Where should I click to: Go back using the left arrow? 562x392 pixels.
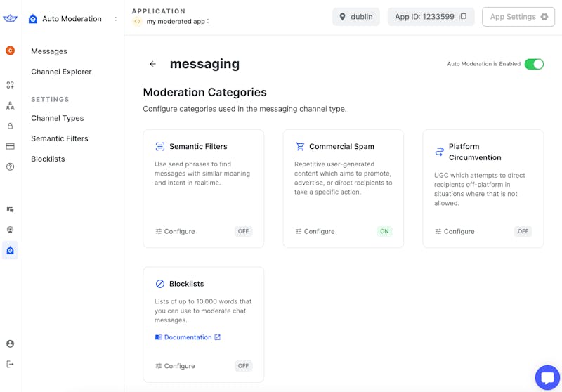pyautogui.click(x=152, y=64)
